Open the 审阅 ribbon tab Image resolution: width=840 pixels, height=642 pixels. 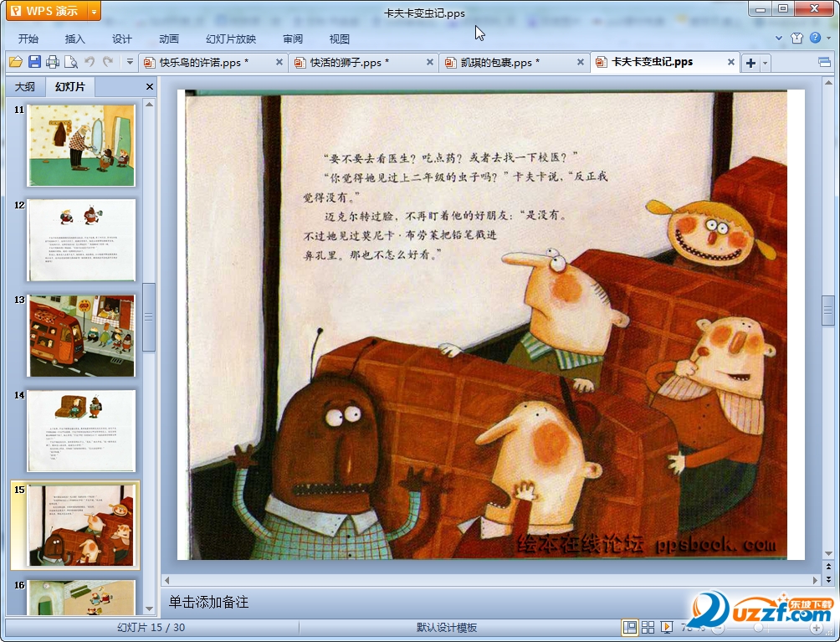(293, 39)
